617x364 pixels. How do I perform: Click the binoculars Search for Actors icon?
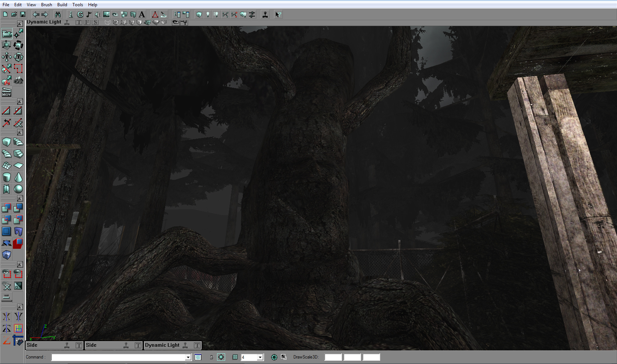(x=58, y=15)
